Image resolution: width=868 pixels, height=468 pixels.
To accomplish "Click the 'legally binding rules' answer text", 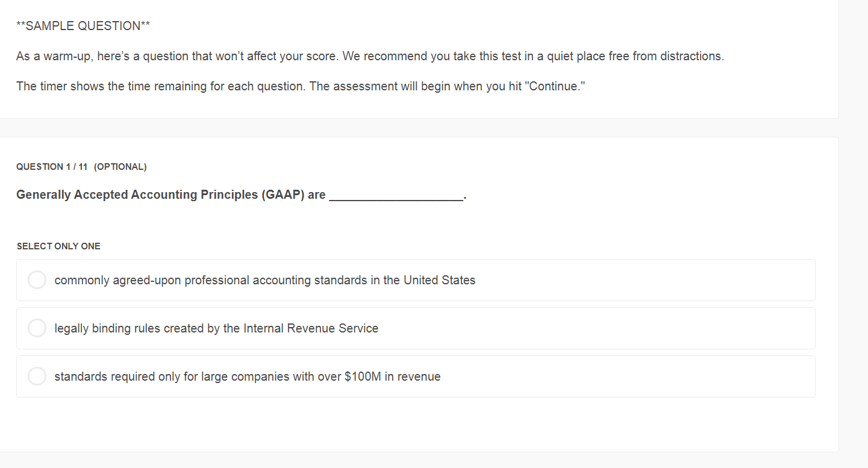I will [x=216, y=328].
